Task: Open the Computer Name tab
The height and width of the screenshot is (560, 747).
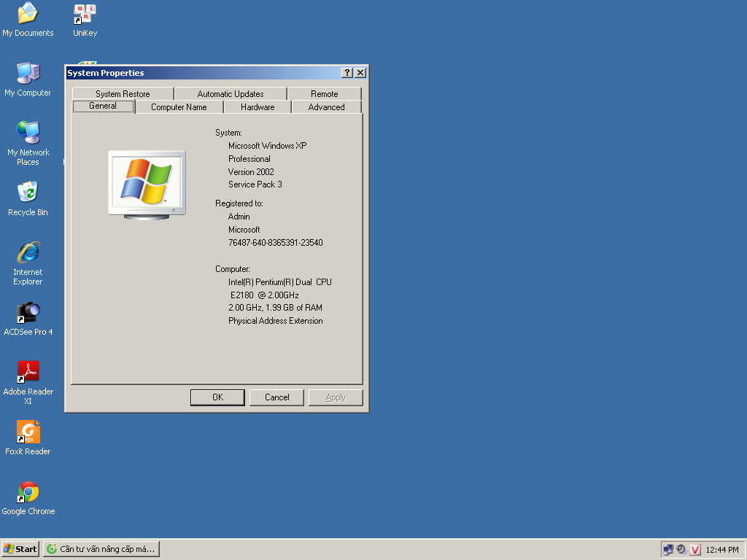Action: tap(179, 107)
